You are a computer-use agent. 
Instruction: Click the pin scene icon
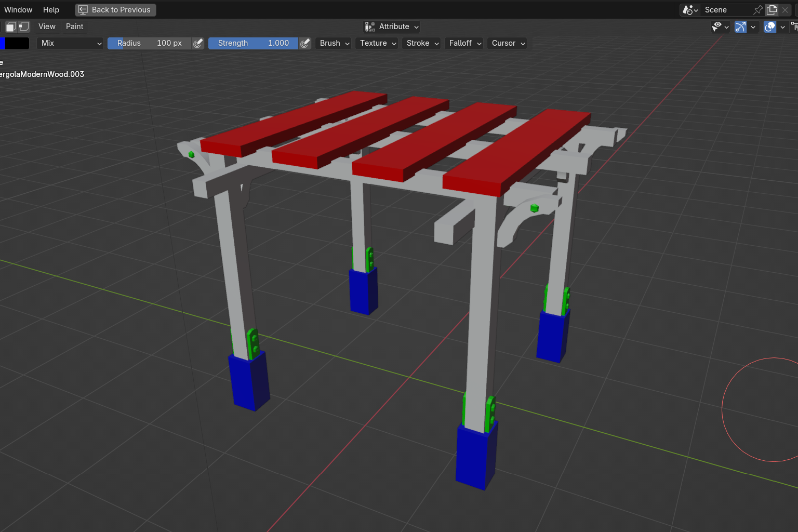click(758, 10)
